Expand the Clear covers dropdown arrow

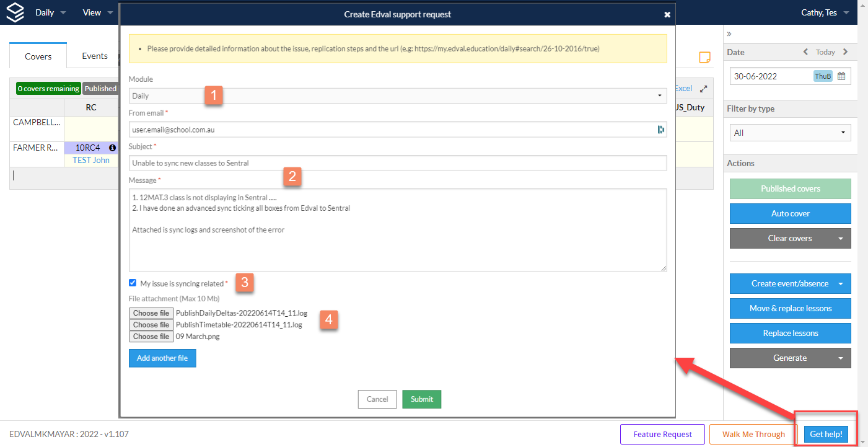click(841, 238)
